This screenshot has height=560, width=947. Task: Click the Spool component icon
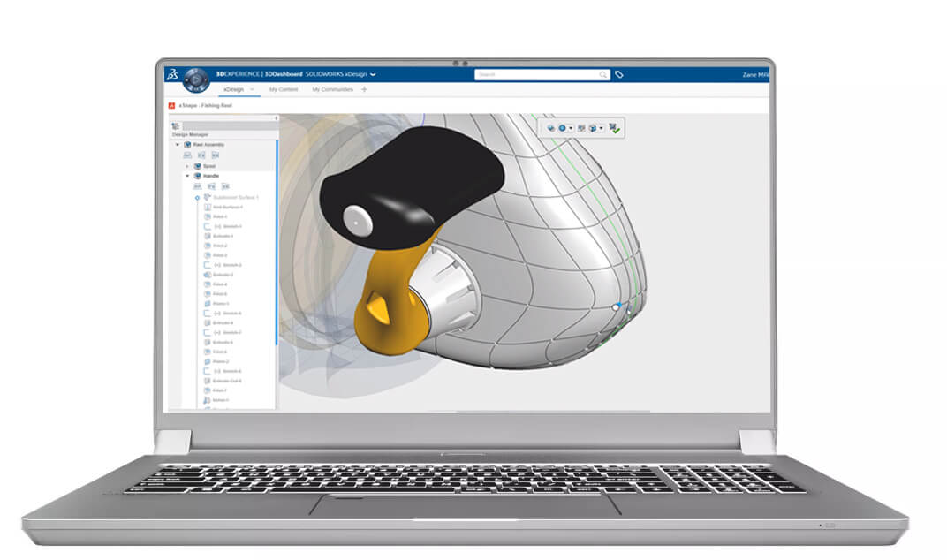198,165
